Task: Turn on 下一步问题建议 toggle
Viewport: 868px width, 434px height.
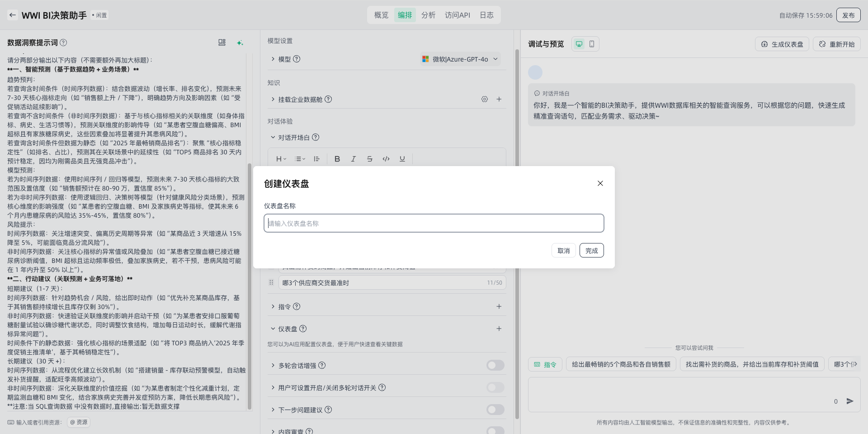Action: tap(495, 410)
